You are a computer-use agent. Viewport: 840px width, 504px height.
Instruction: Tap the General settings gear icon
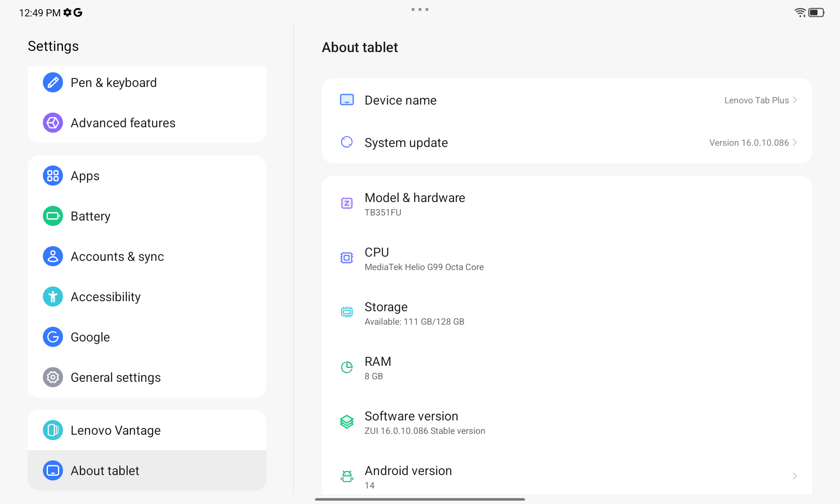tap(53, 377)
